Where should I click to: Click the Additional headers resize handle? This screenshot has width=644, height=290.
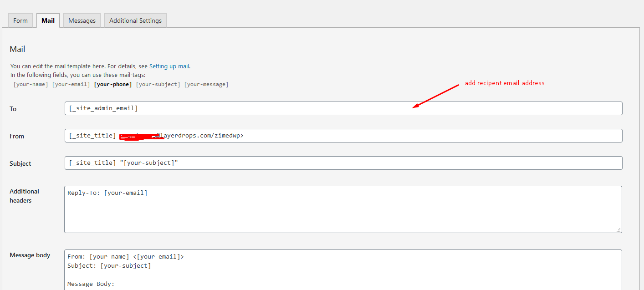(x=618, y=230)
